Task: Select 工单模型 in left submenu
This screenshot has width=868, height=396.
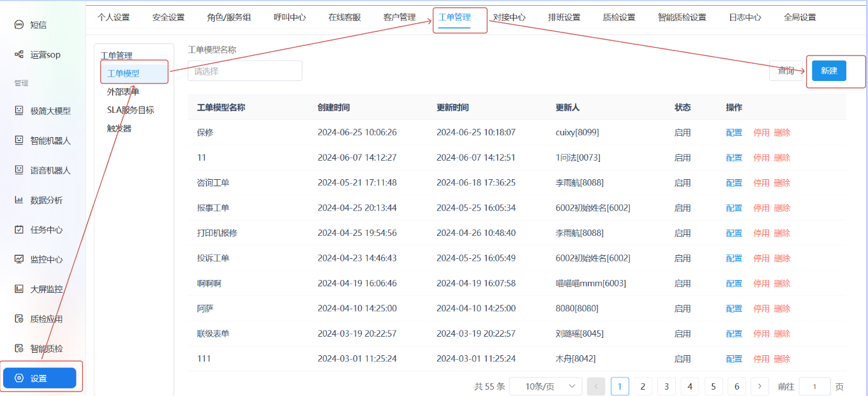Action: [134, 73]
